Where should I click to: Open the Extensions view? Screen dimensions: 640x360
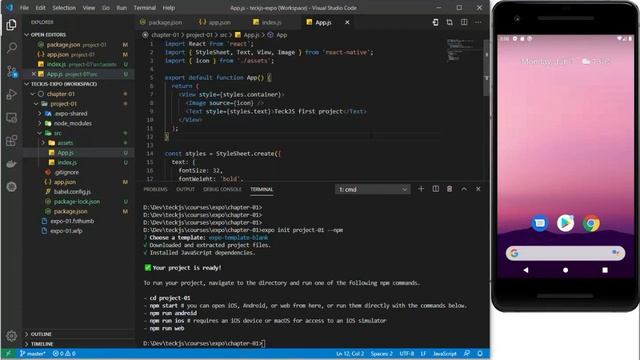(11, 141)
